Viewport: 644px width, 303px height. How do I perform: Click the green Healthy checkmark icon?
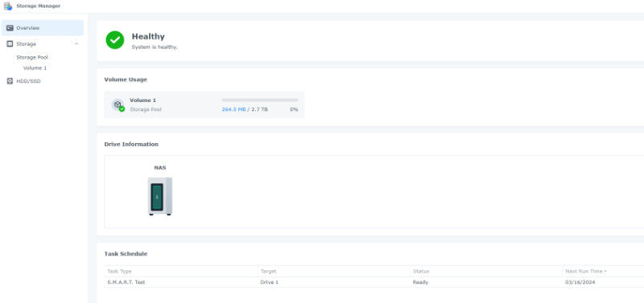coord(115,40)
